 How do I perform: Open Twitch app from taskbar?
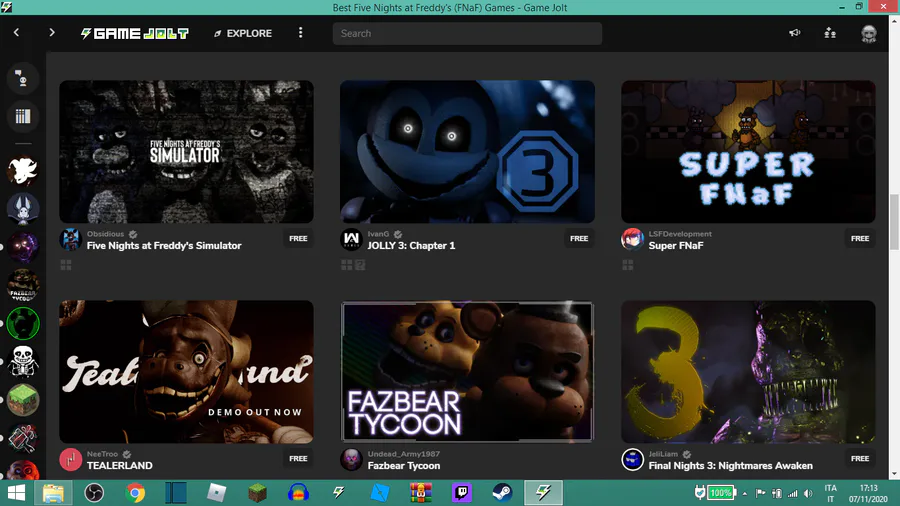(461, 493)
